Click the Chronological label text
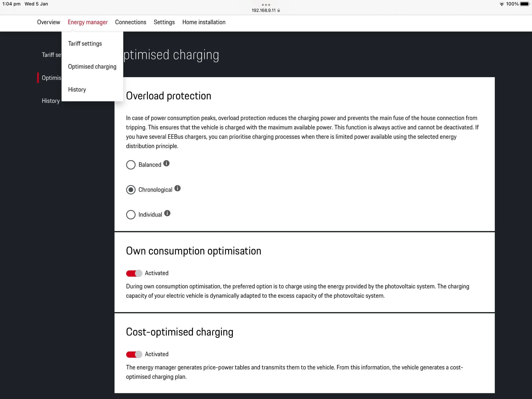 pos(155,190)
